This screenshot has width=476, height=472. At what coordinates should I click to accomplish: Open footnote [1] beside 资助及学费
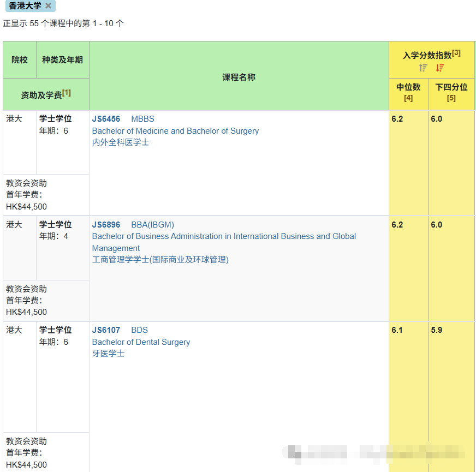67,93
